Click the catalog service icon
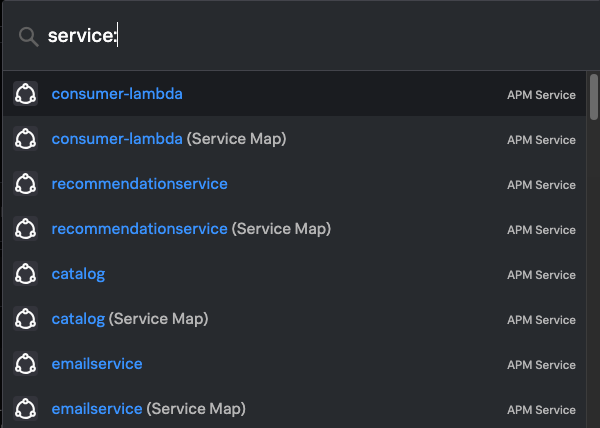The image size is (600, 428). click(x=26, y=274)
